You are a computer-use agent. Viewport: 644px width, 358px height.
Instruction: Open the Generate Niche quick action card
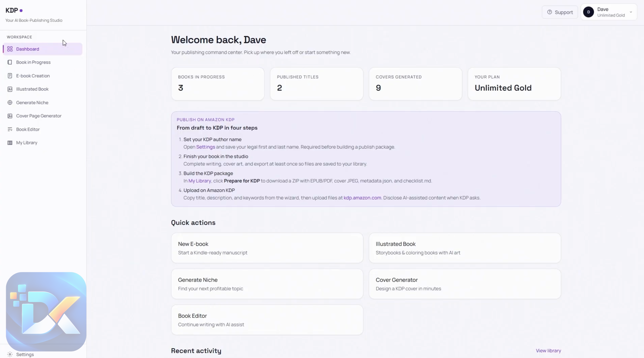267,284
